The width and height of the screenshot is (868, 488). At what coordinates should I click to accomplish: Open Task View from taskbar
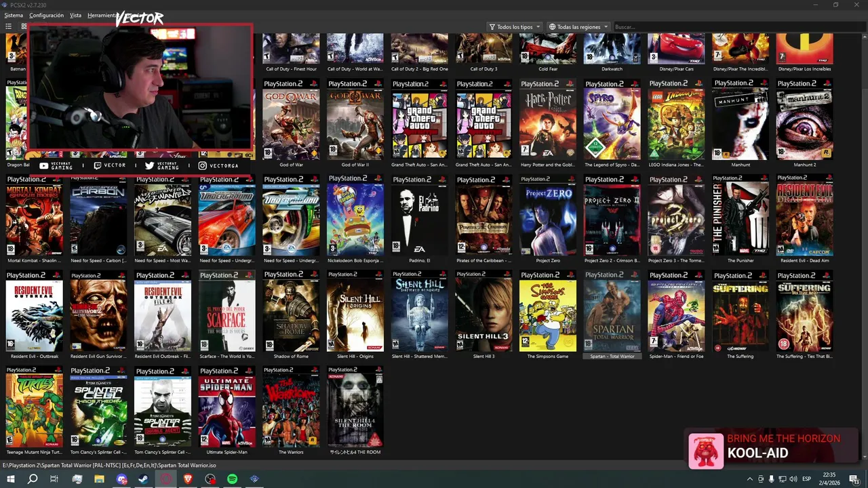point(54,479)
